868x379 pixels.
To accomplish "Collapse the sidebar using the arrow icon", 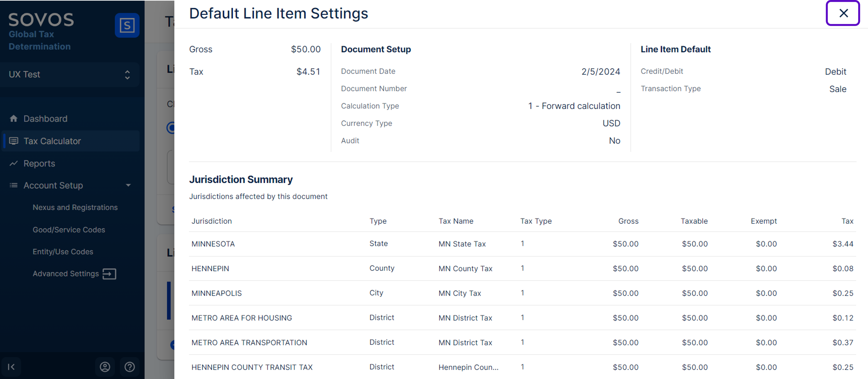I will click(x=11, y=367).
